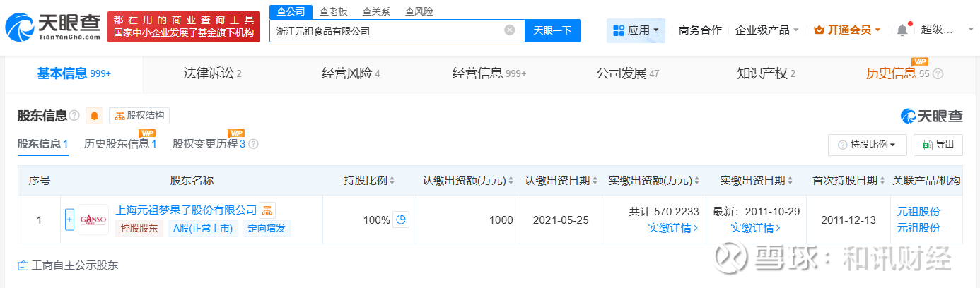Switch to 查老板 search tab
This screenshot has height=288, width=980.
click(333, 11)
